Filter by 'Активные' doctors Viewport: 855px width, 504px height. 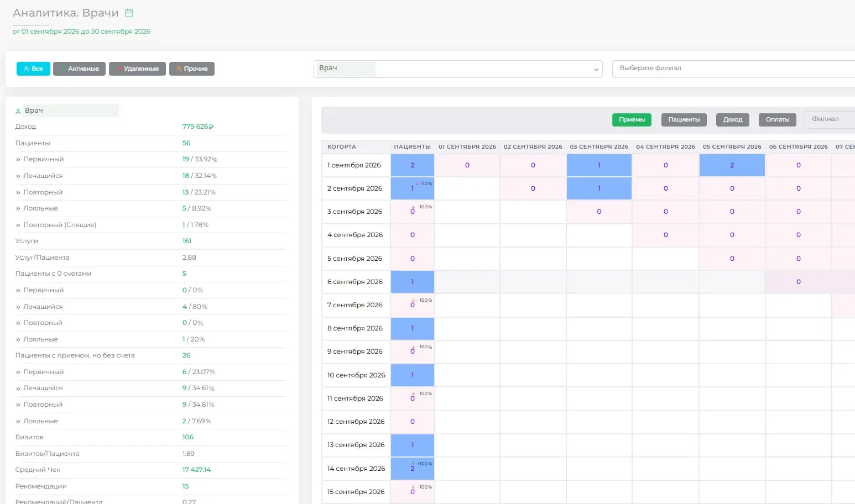coord(79,69)
